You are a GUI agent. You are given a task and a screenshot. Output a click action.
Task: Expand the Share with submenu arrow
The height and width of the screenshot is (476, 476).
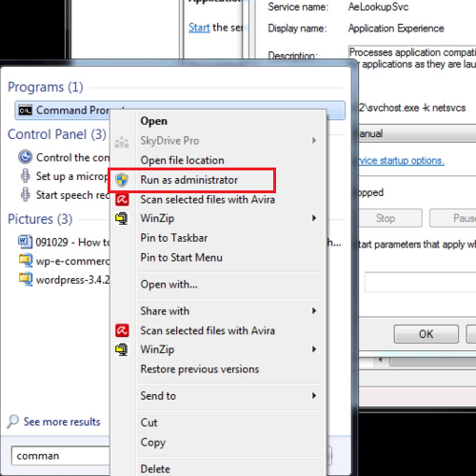(314, 310)
